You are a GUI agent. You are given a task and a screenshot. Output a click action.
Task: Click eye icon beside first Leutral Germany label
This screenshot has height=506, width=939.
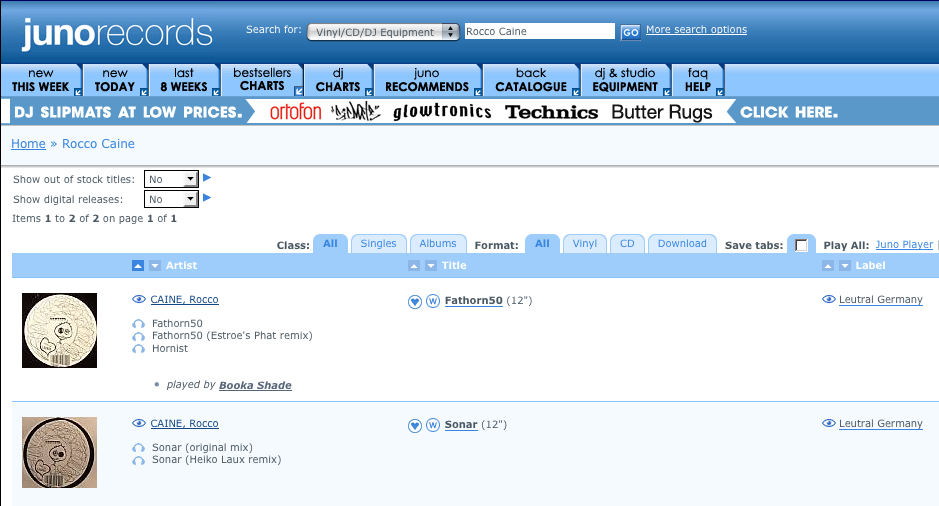click(828, 300)
